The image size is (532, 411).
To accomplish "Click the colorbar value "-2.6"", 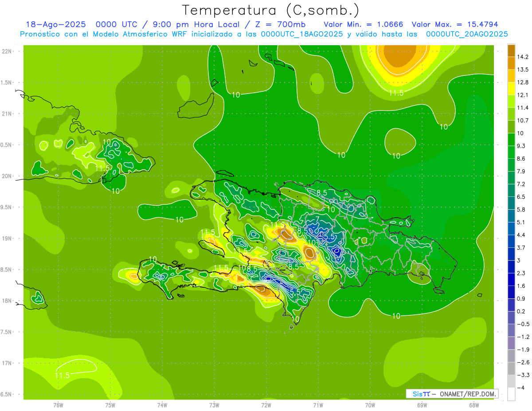I will point(523,362).
